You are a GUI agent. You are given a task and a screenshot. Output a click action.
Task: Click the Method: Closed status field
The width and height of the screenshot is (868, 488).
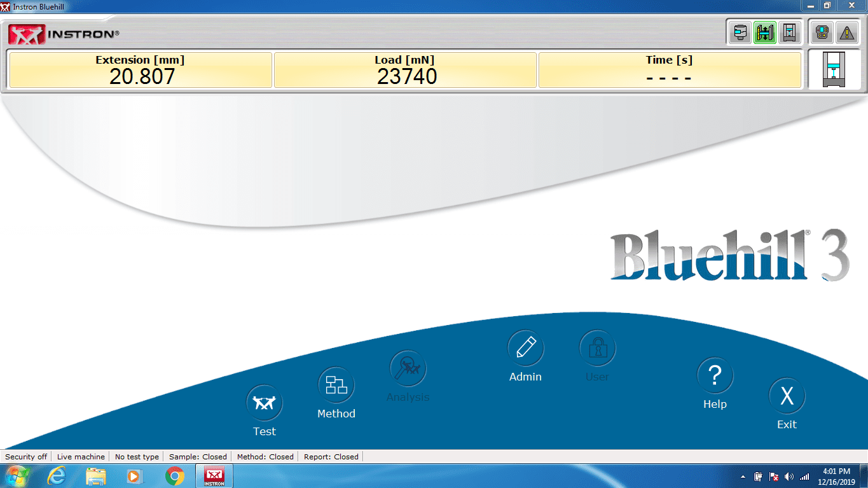(265, 457)
